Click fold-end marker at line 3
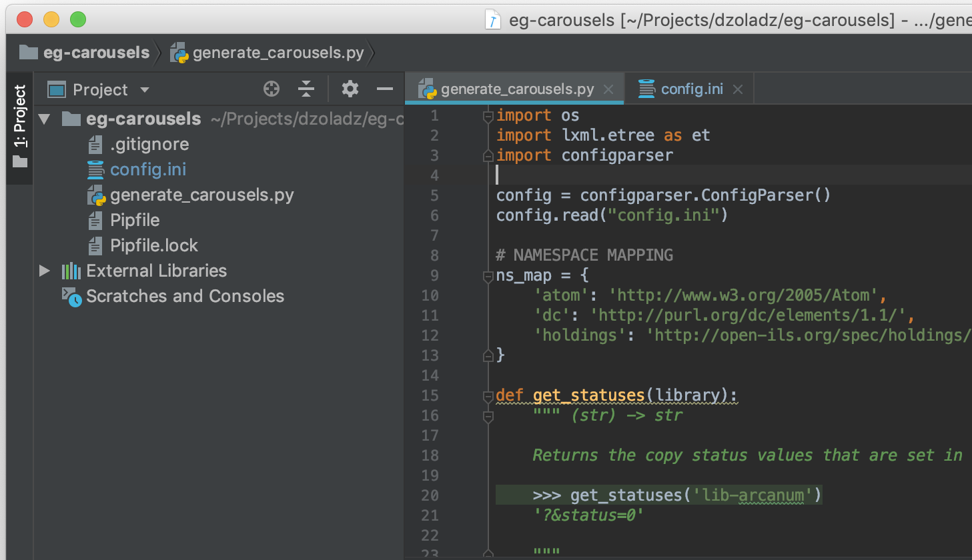Viewport: 972px width, 560px height. (488, 156)
